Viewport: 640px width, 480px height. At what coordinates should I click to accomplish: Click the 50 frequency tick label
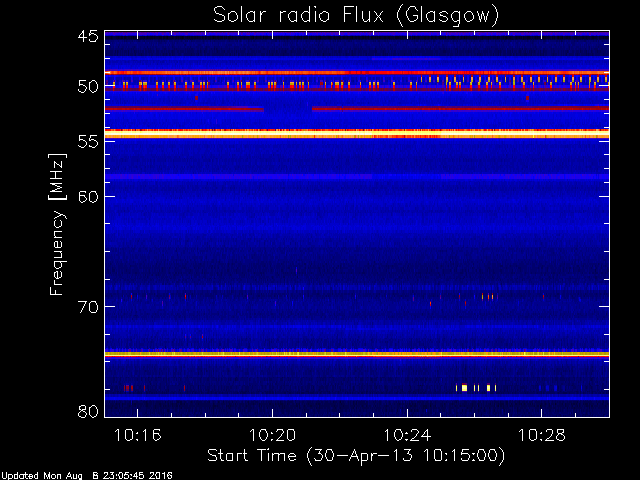[88, 87]
